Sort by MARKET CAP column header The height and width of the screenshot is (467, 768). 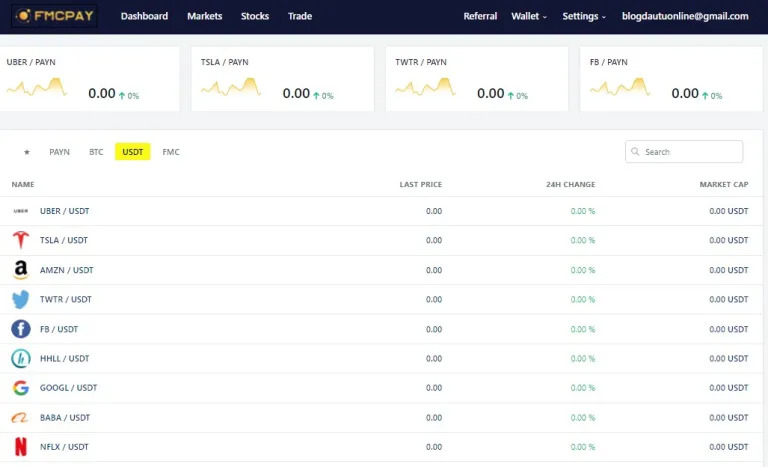724,184
